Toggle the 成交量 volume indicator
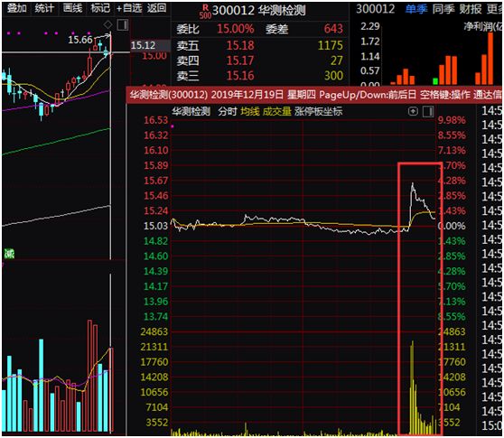504x438 pixels. click(276, 111)
